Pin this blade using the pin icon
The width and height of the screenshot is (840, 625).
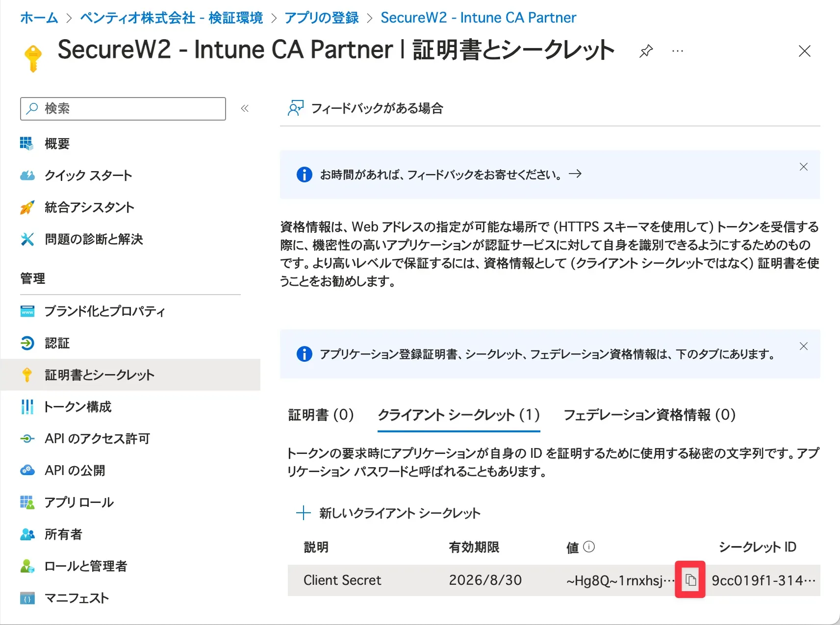646,51
